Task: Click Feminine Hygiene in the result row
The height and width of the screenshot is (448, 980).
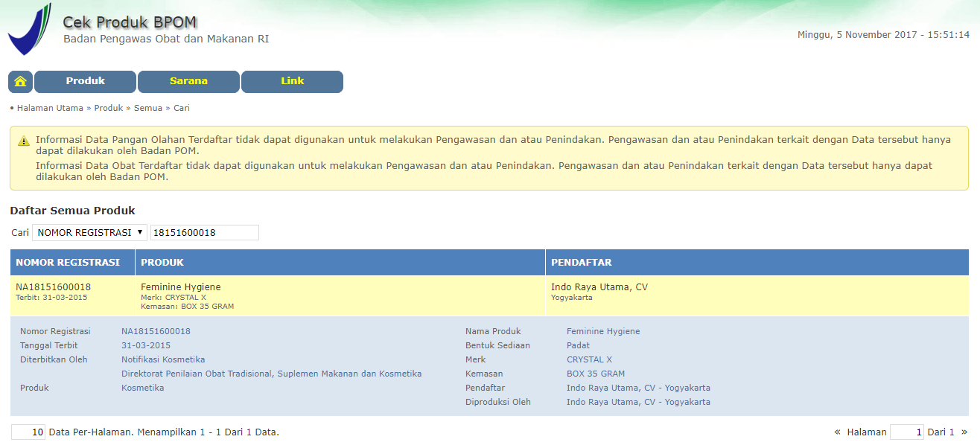Action: point(181,287)
